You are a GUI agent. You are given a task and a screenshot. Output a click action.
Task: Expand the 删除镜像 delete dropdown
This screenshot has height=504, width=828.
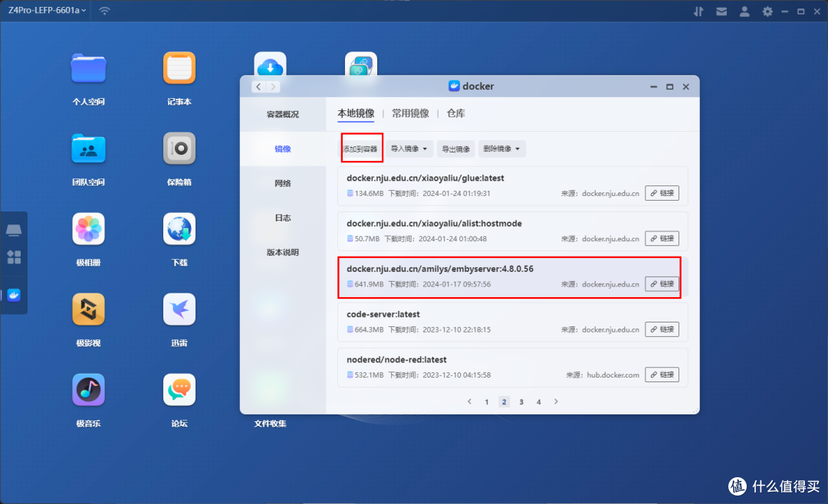click(501, 149)
